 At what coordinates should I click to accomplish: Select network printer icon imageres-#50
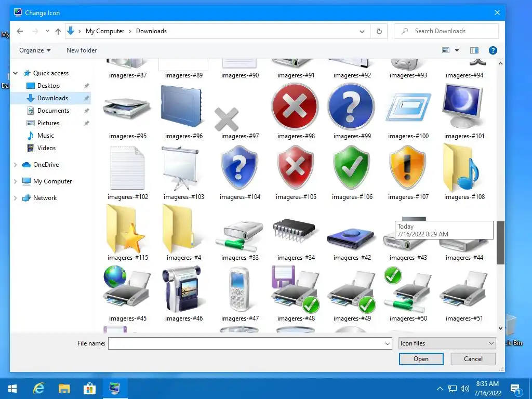[x=408, y=290]
